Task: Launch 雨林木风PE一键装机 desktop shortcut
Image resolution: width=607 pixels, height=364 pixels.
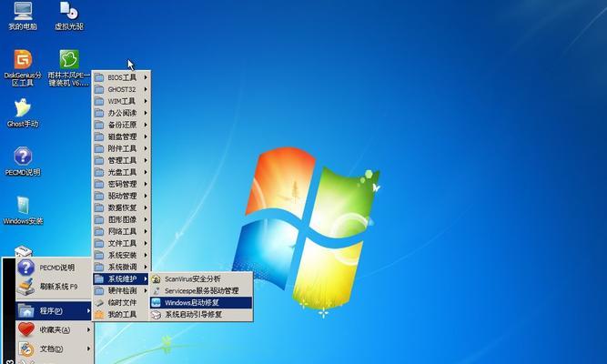Action: point(69,67)
